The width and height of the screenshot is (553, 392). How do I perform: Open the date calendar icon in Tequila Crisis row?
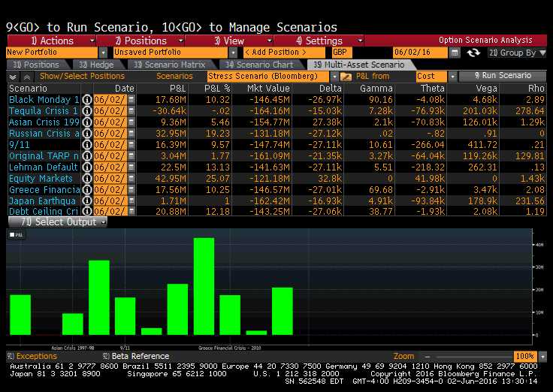[131, 111]
